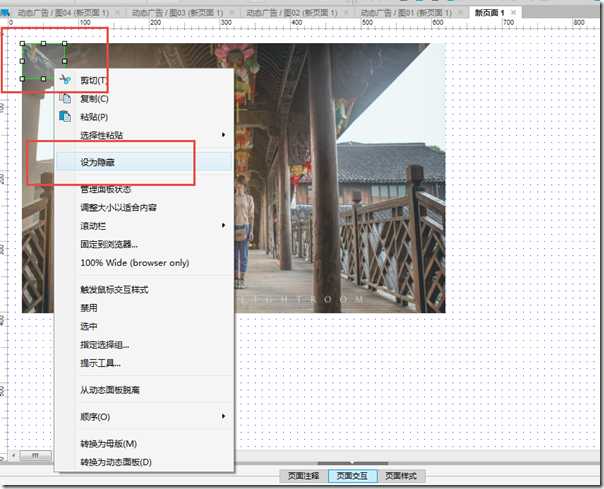Open the 动态广告 / 图02 tab
The image size is (604, 489).
pyautogui.click(x=292, y=13)
